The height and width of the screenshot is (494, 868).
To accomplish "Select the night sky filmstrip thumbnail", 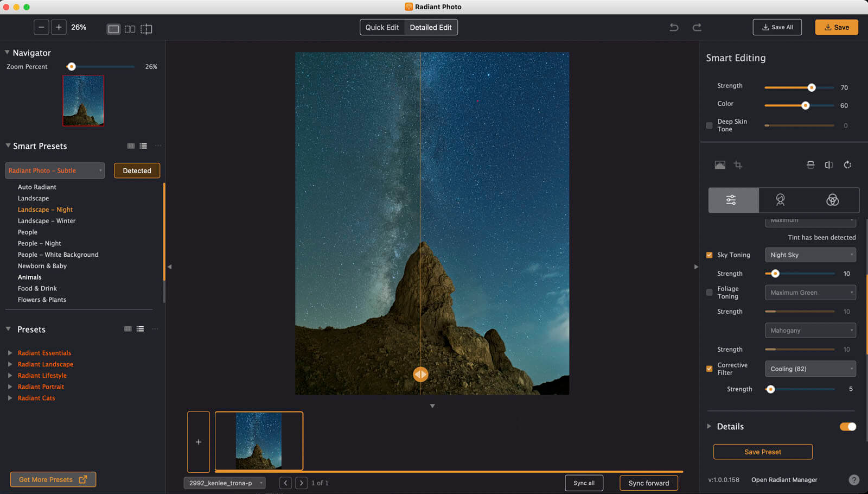I will pyautogui.click(x=259, y=441).
